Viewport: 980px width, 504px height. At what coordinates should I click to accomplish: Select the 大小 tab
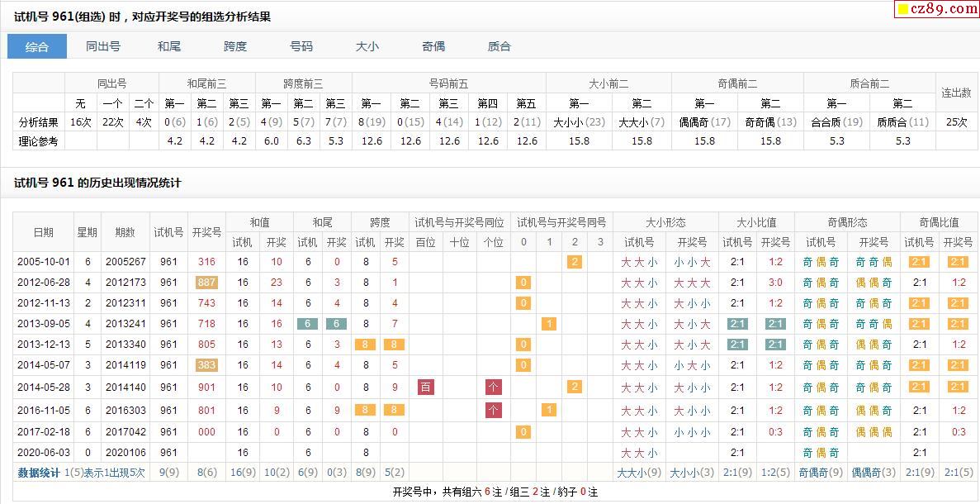click(367, 47)
